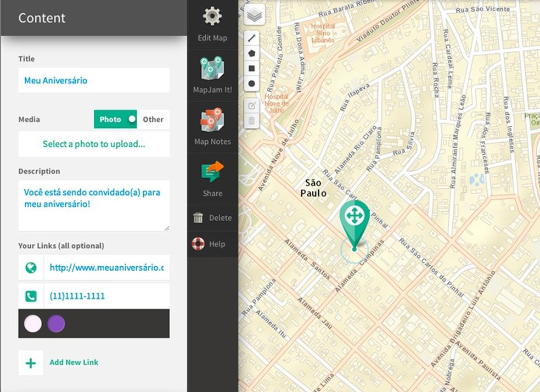The width and height of the screenshot is (540, 392).
Task: Select the draw line tool
Action: (x=252, y=37)
